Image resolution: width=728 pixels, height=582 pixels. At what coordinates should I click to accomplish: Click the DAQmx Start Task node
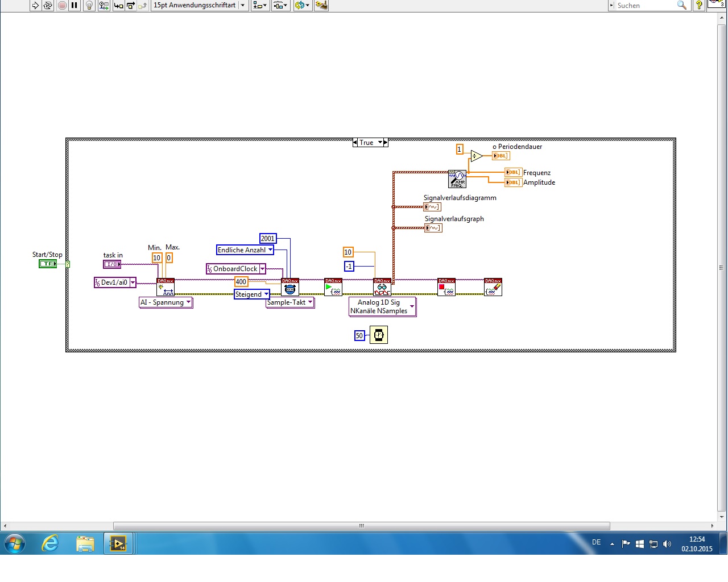pos(333,287)
